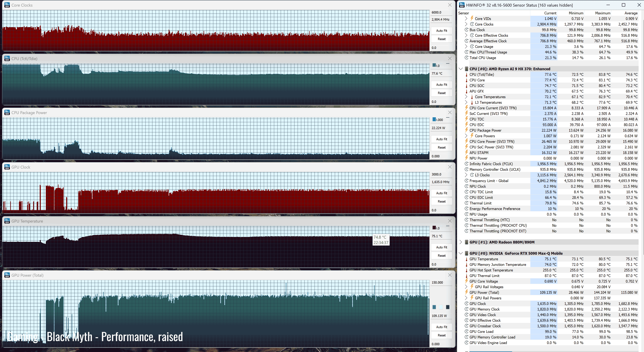Expand the GPU [#1] AMD Radeon 880M/890M section
Screen dimensions: 644x352
461,242
